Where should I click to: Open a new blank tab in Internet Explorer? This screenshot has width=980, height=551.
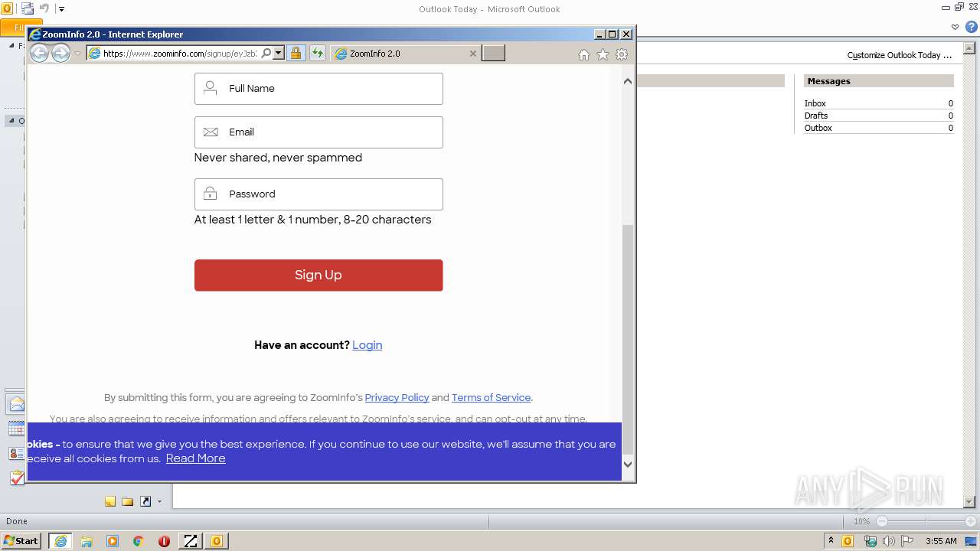tap(493, 54)
